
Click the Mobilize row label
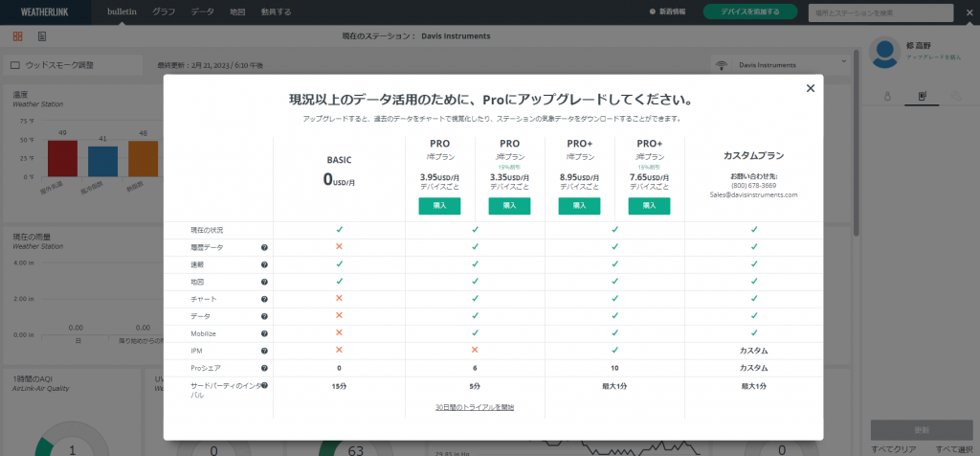click(x=201, y=333)
